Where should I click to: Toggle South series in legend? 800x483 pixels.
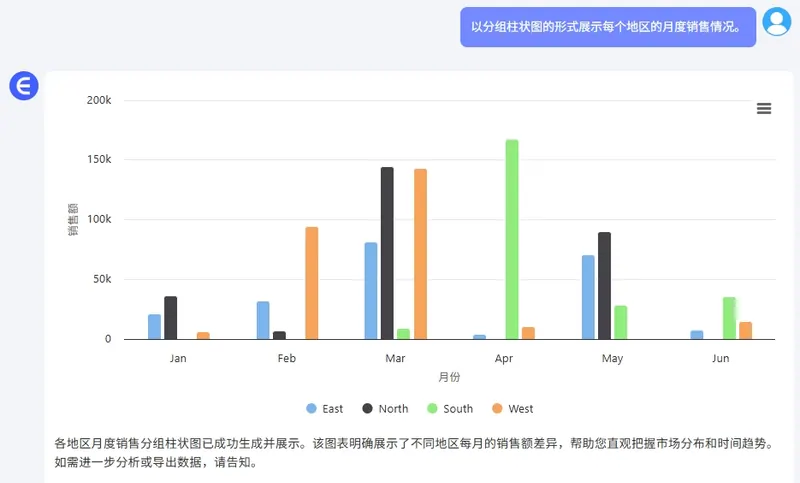click(x=458, y=409)
